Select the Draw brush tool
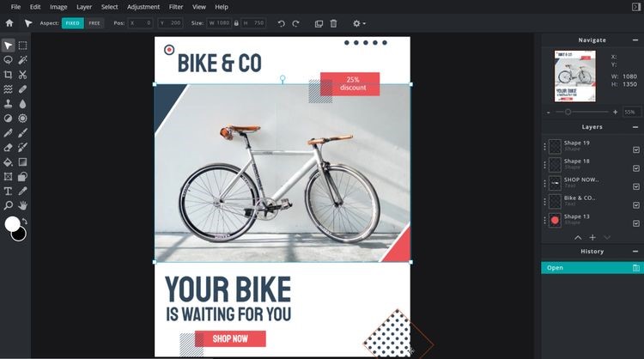644x359 pixels. 22,133
